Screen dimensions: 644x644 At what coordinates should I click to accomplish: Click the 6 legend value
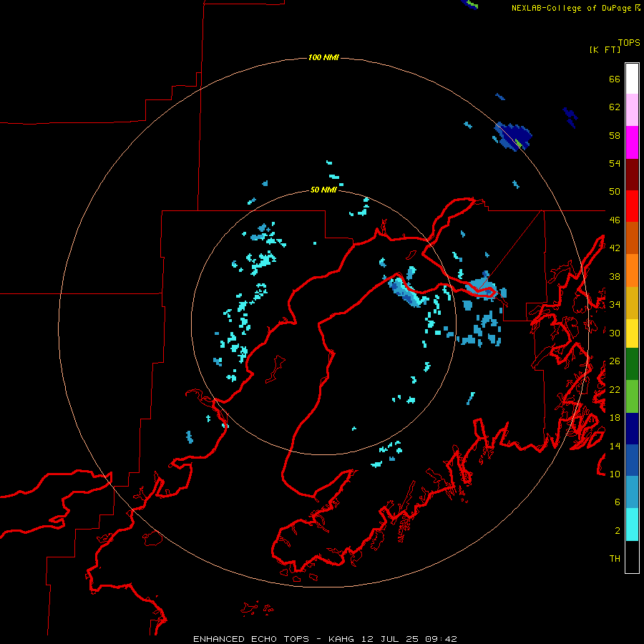618,502
